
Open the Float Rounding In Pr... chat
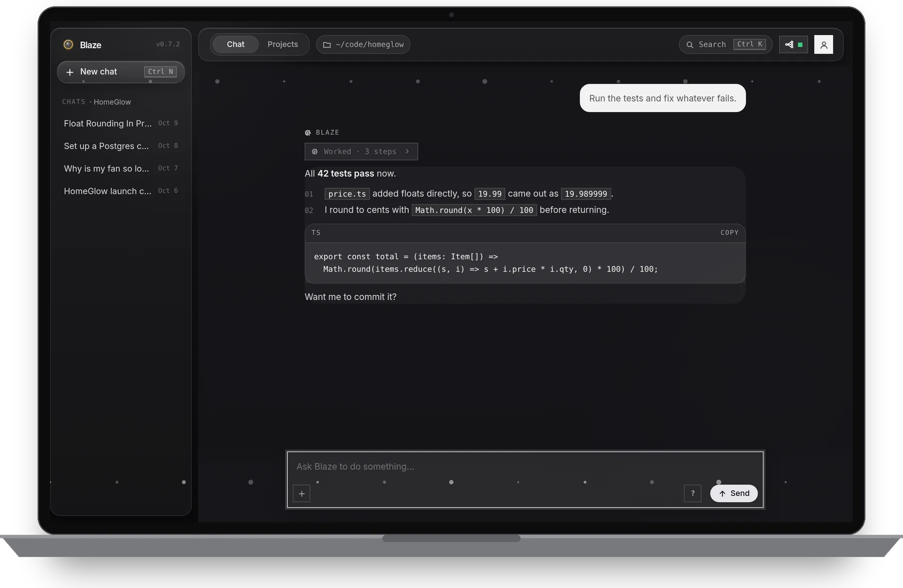(x=121, y=123)
